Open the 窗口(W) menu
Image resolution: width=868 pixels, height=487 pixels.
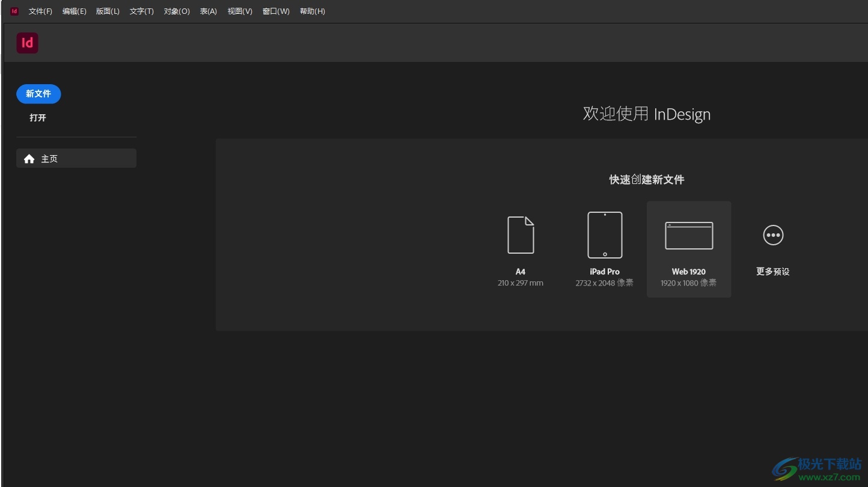[276, 11]
